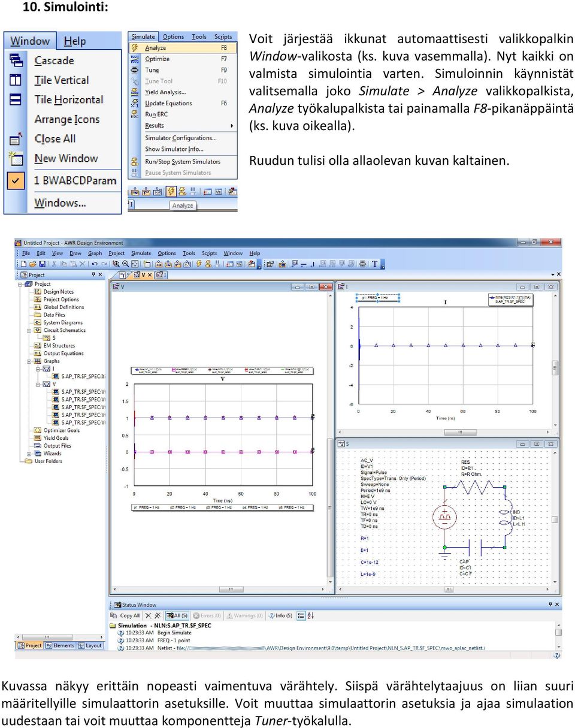
Task: Choose Show Simulator Info... in Simulate menu
Action: pyautogui.click(x=174, y=149)
